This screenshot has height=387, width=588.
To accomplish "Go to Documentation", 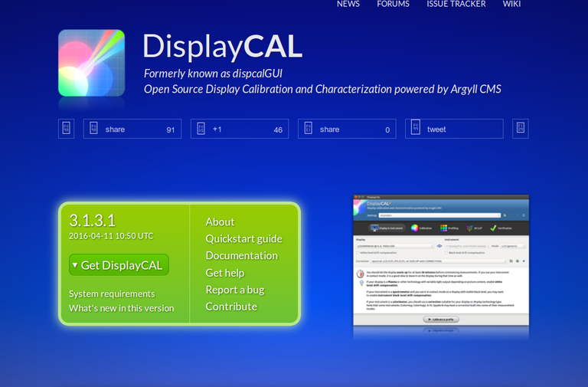I will point(241,256).
